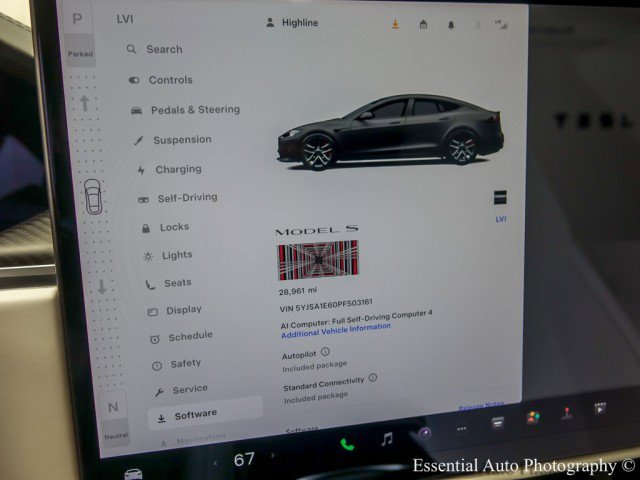Open the Safety settings

click(x=176, y=364)
